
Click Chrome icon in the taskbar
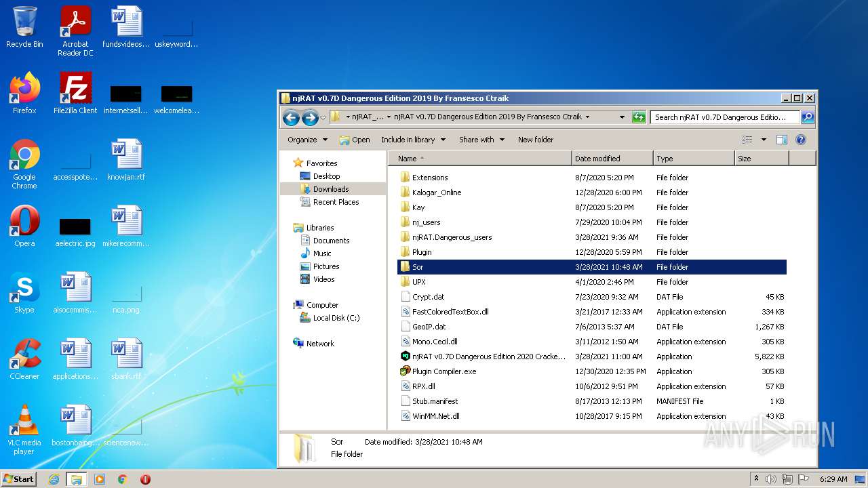(x=122, y=479)
